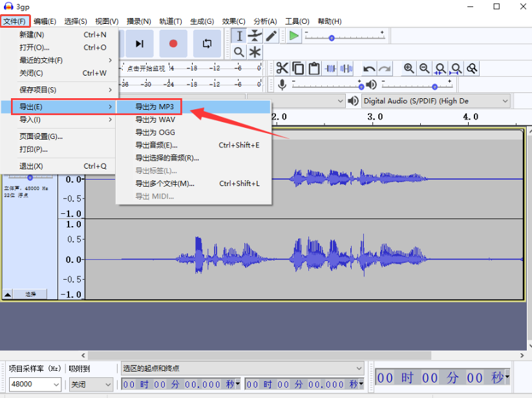This screenshot has width=532, height=398.
Task: Expand the 最近的文件(F) submenu
Action: click(59, 60)
